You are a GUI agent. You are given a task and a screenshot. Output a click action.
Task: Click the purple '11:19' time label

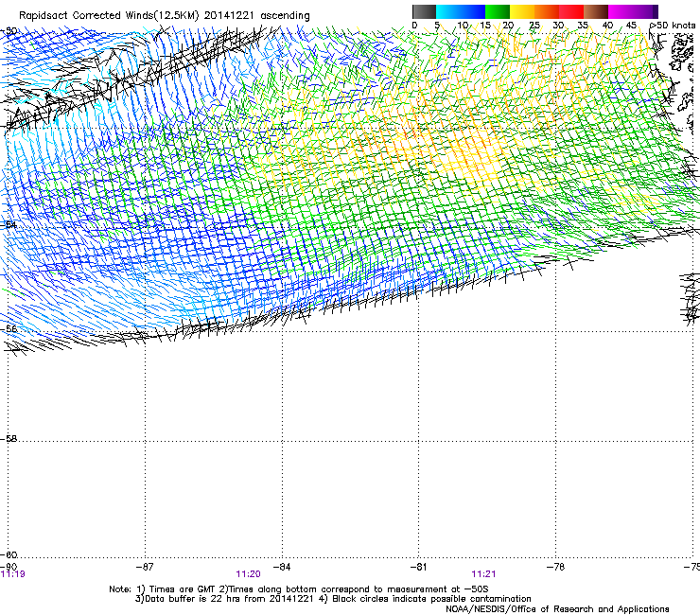(13, 574)
